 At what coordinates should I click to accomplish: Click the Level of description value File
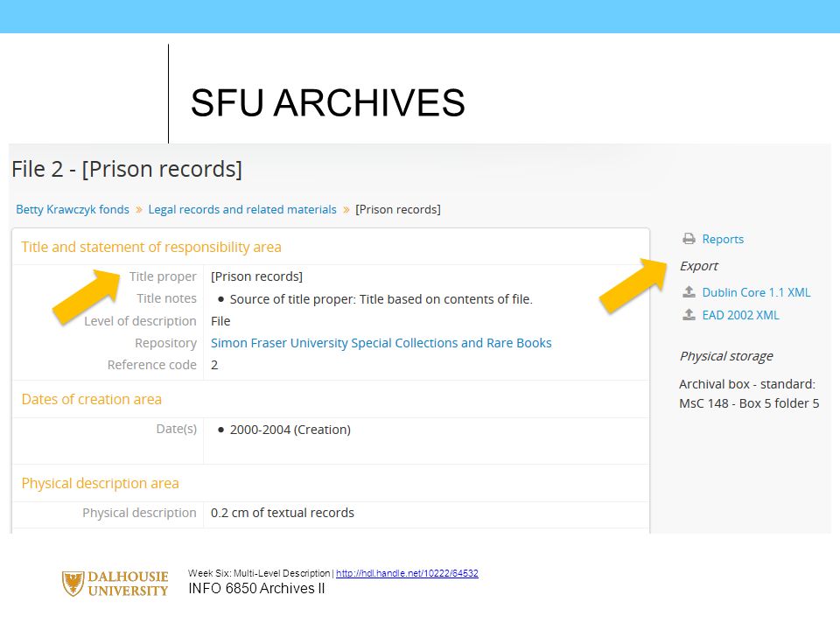click(220, 321)
